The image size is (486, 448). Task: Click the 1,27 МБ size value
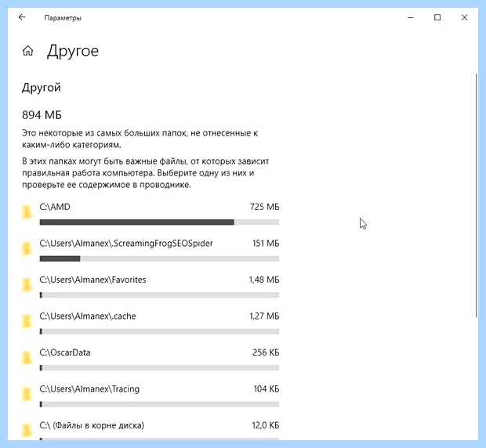coord(264,316)
